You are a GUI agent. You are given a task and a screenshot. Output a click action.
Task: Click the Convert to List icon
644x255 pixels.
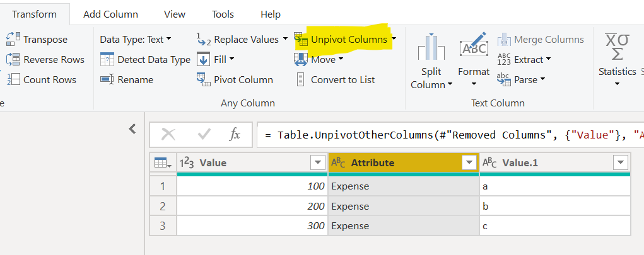301,79
